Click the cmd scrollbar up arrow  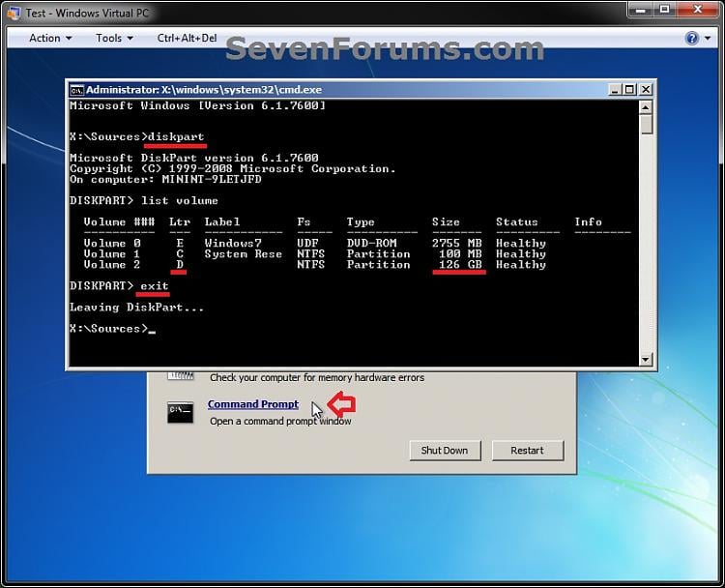(646, 107)
